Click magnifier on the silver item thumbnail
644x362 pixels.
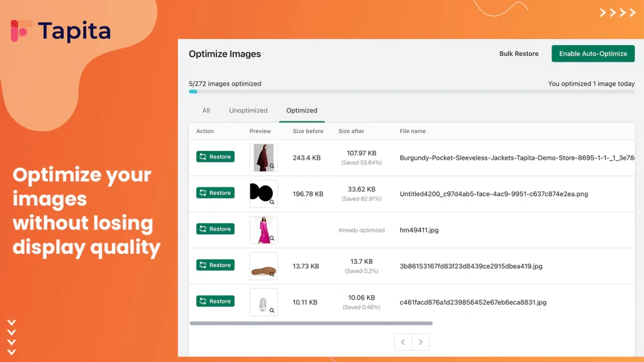(272, 310)
